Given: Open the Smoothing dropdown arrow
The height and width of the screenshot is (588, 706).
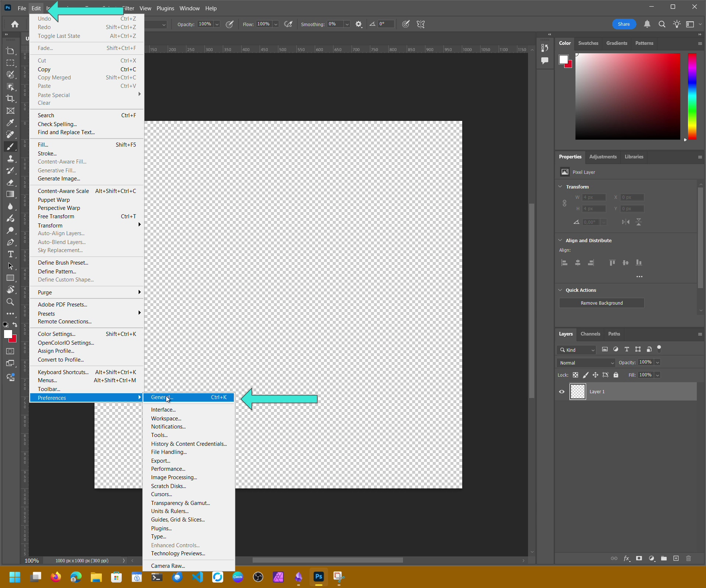Looking at the screenshot, I should click(x=347, y=24).
